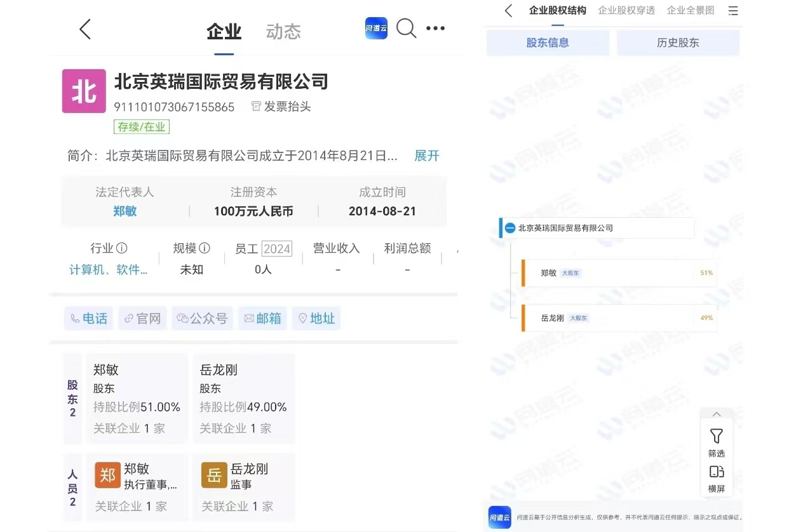This screenshot has height=532, width=789.
Task: Go back from the equity structure page
Action: coord(508,11)
